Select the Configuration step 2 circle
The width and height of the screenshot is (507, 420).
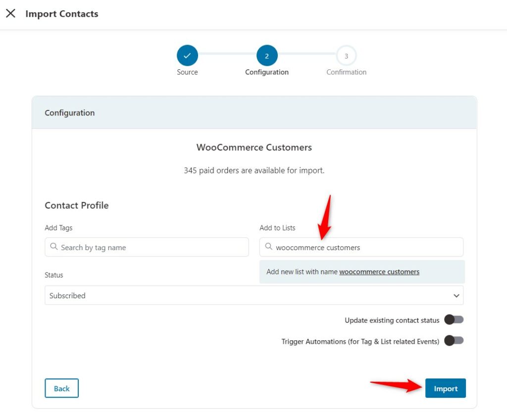pos(267,55)
